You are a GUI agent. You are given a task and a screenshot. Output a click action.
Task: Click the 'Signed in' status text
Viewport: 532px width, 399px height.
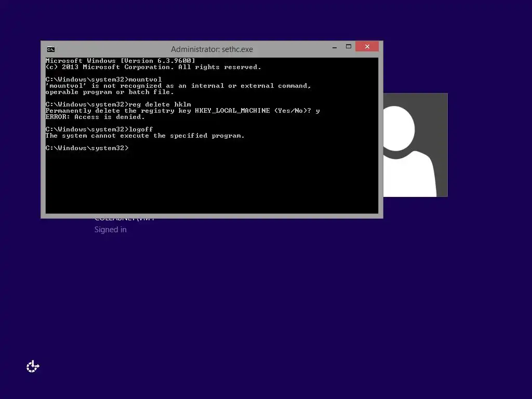[x=110, y=230]
